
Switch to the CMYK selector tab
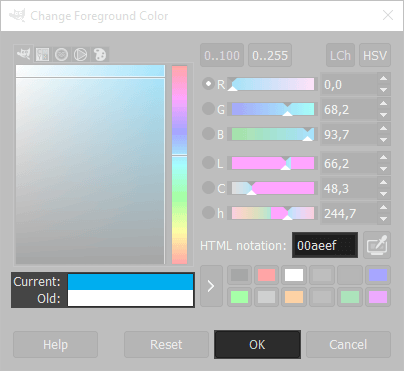pos(42,54)
